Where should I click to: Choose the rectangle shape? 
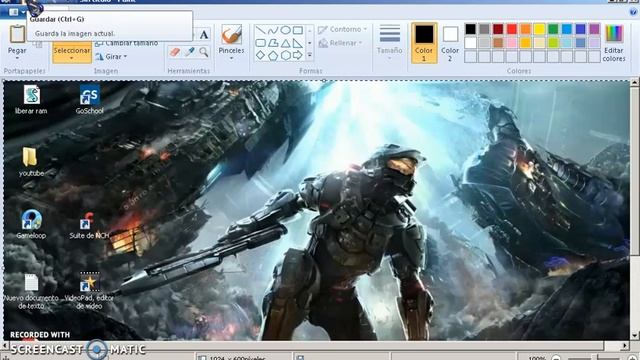[298, 30]
